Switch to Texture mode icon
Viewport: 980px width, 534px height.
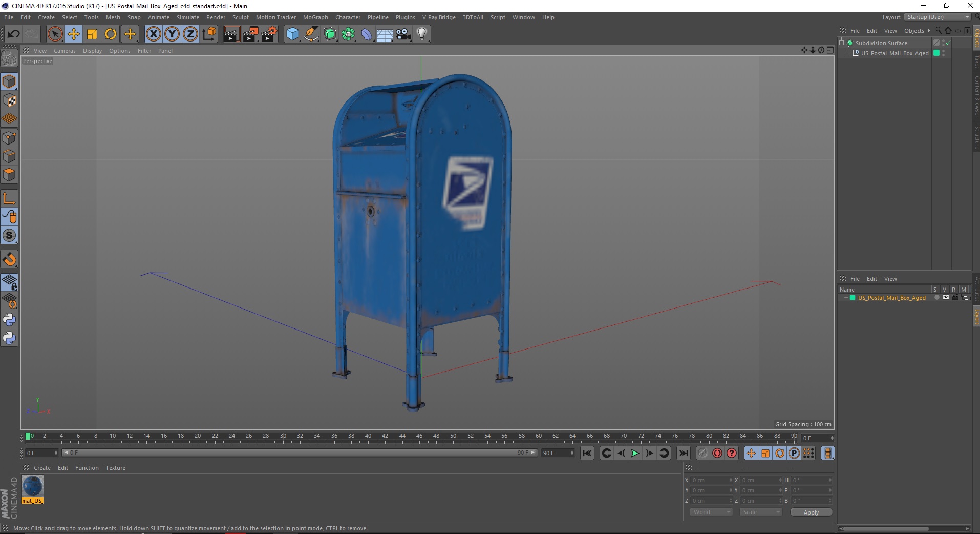(9, 100)
